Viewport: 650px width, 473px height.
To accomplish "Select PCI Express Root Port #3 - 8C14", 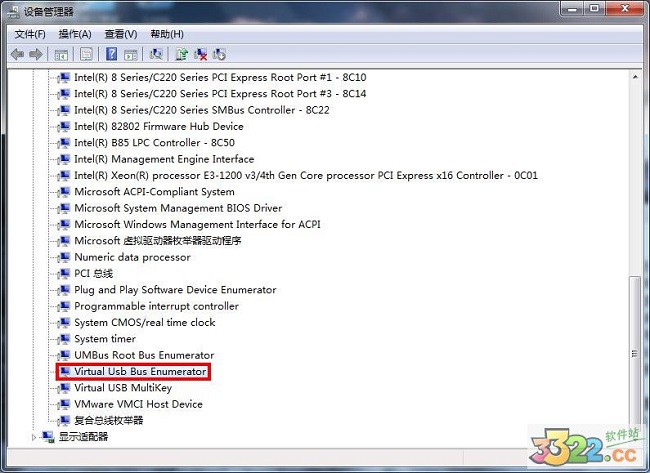I will [220, 94].
